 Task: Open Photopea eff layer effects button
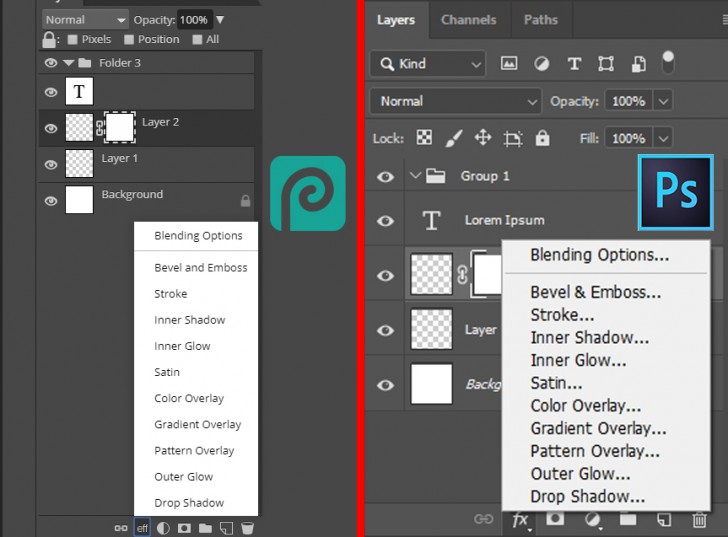(x=142, y=528)
